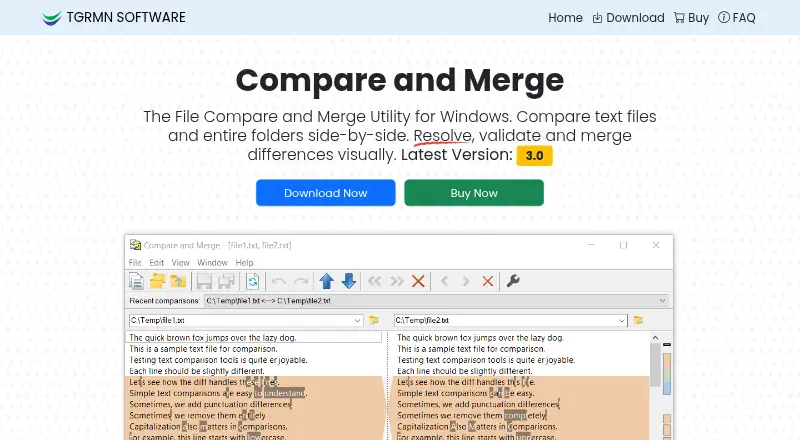Click the double right chevron copy-all icon
Screen dimensions: 800x440
396,281
